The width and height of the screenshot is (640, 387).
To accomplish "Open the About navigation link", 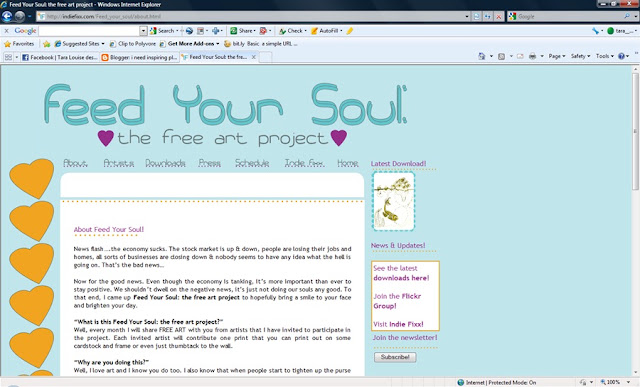I will click(76, 163).
